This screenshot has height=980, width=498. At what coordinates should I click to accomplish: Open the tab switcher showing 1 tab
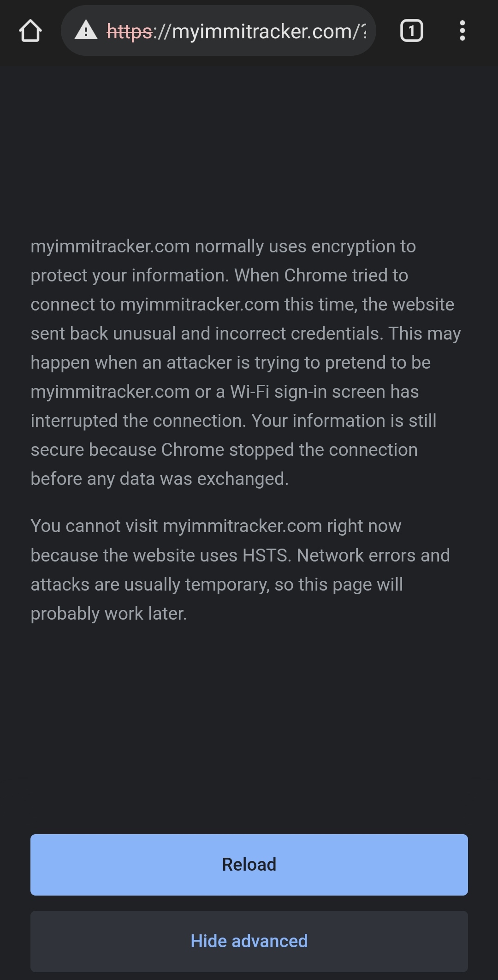click(x=411, y=31)
